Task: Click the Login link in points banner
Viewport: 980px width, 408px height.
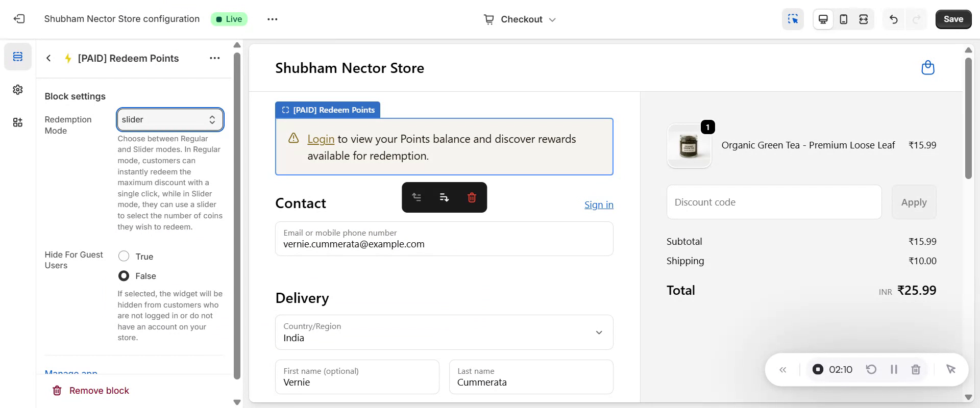Action: [321, 139]
